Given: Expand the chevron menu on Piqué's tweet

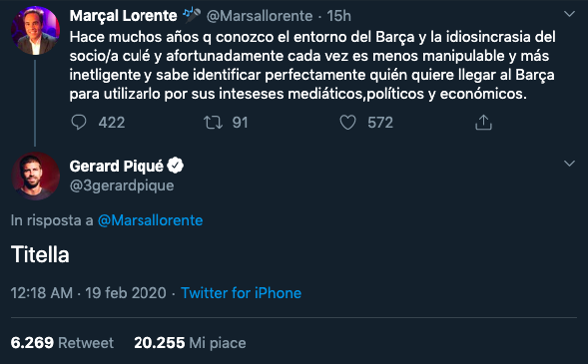Looking at the screenshot, I should (569, 164).
